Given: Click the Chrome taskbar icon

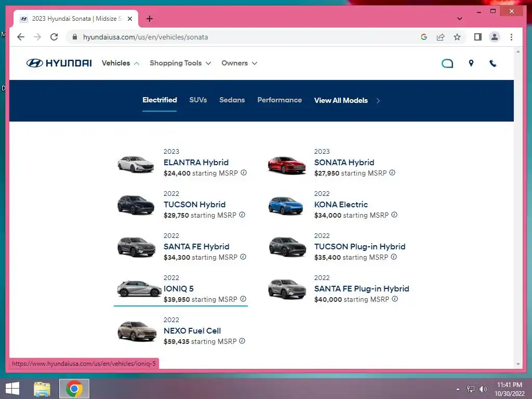Looking at the screenshot, I should coord(74,389).
